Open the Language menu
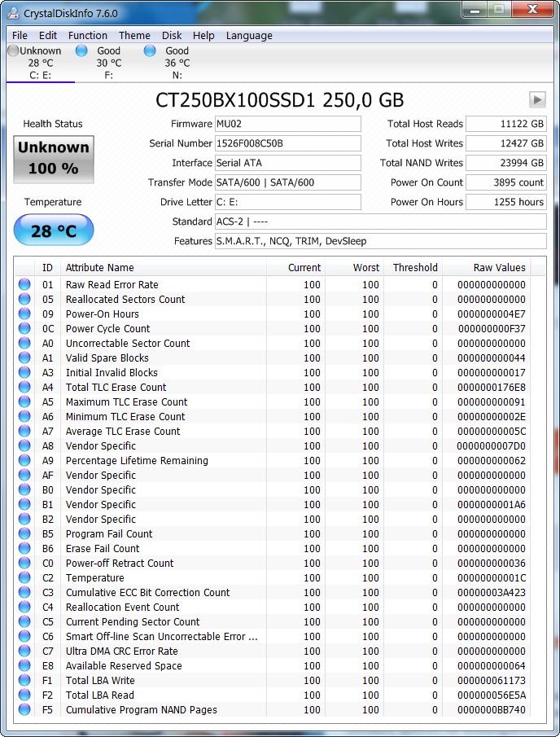The width and height of the screenshot is (560, 737). point(249,36)
